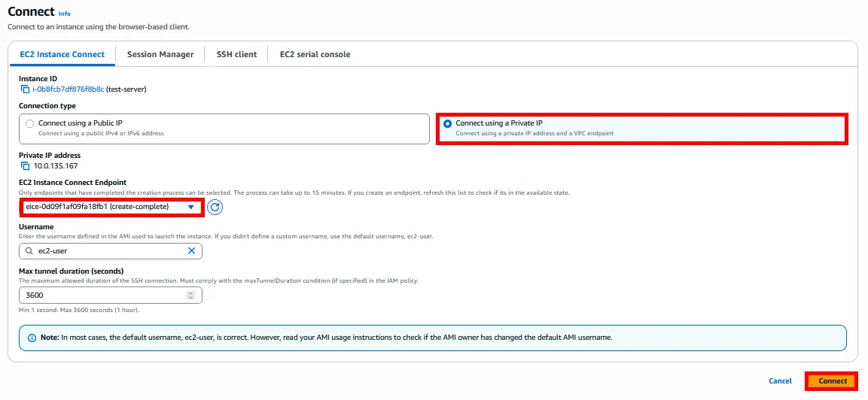Screen dimensions: 868x400
Task: Switch to the EC2 Instance Connect tab
Action: [x=62, y=54]
